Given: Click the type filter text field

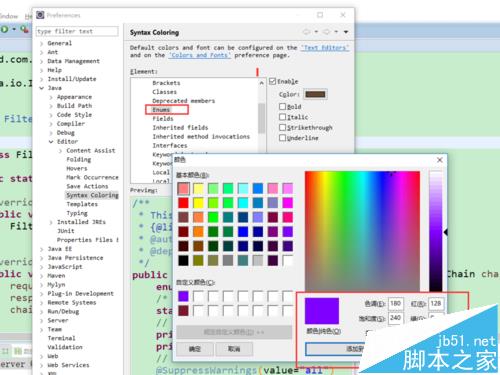Looking at the screenshot, I should pyautogui.click(x=77, y=31).
